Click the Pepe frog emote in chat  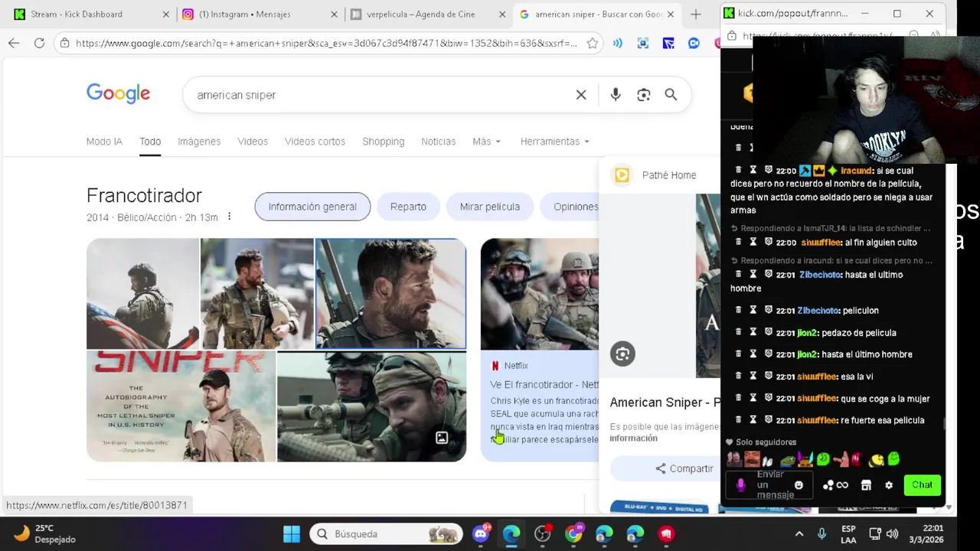tap(787, 460)
